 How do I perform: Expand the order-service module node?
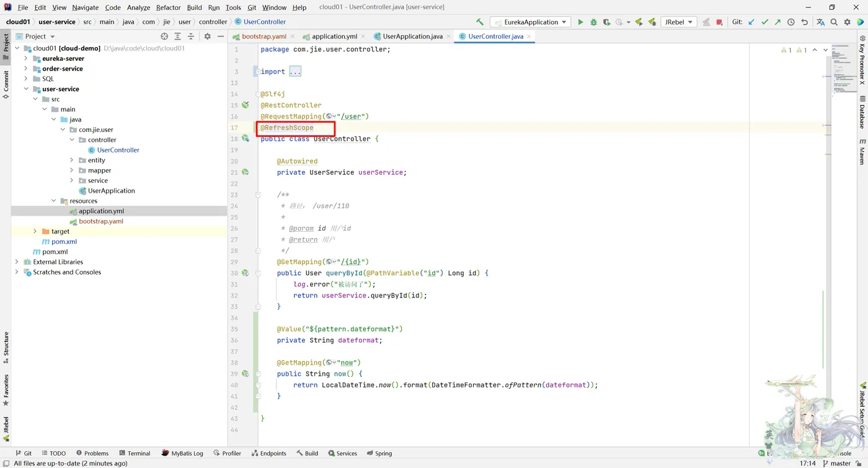coord(26,69)
